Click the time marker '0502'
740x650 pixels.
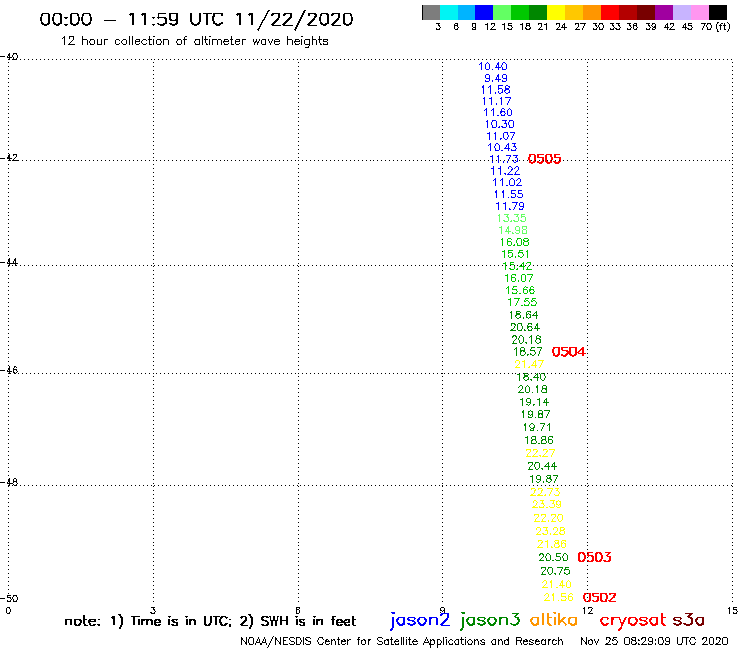599,598
